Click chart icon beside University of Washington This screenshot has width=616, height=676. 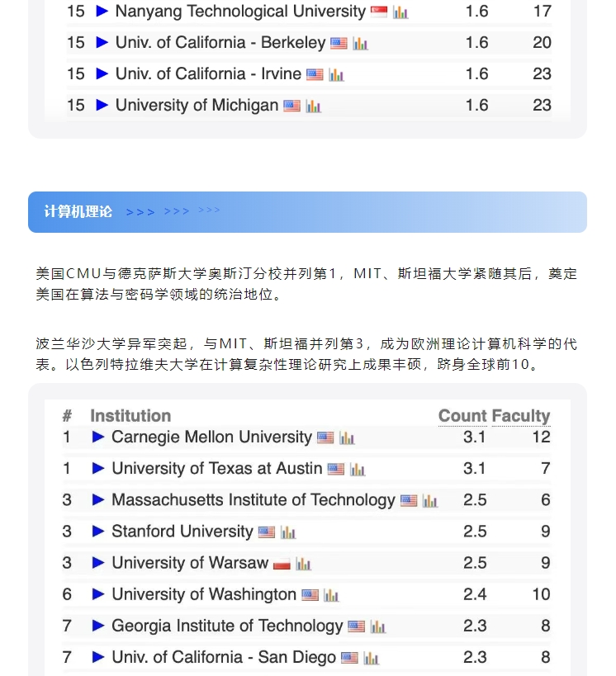(331, 595)
